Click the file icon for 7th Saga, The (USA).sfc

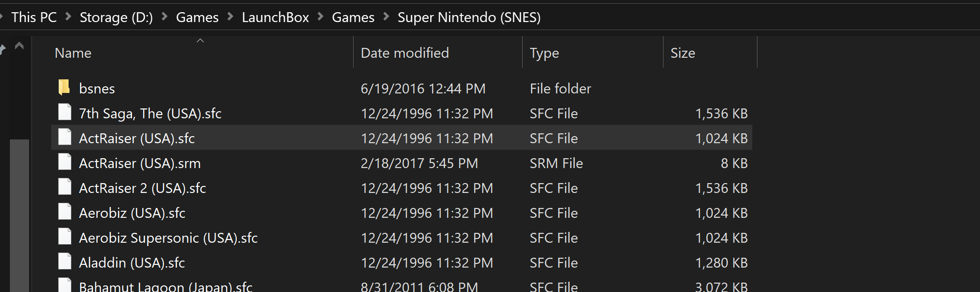64,113
